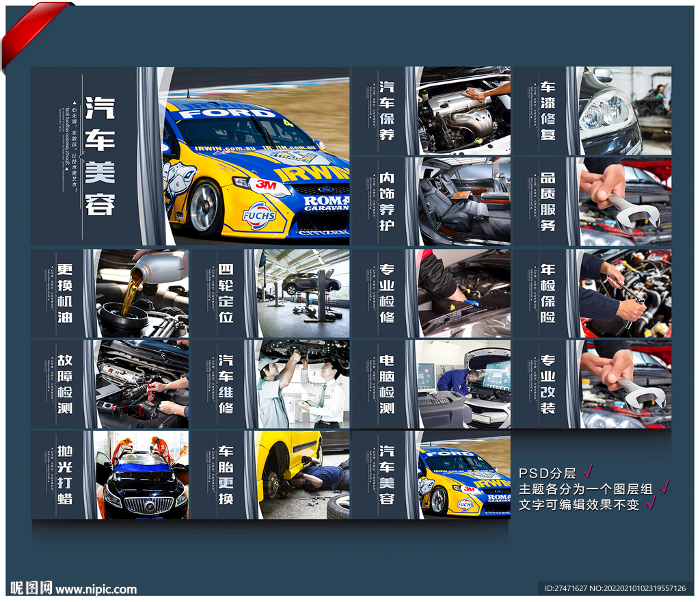Select the 内饰养护 title text
Screen dimensions: 700x602
click(387, 201)
